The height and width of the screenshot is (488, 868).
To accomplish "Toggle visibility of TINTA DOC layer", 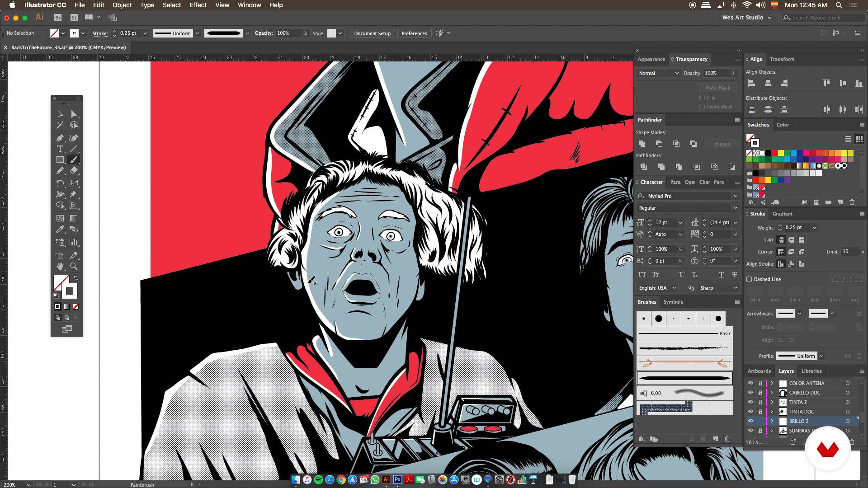I will pos(750,412).
